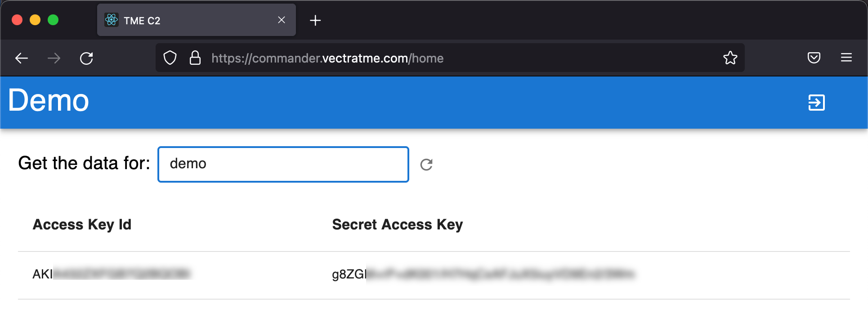Click the sign-out icon in the Demo header

tap(816, 103)
